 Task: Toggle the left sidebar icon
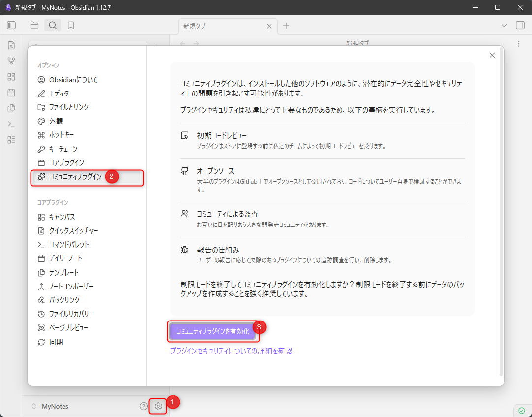coord(11,25)
